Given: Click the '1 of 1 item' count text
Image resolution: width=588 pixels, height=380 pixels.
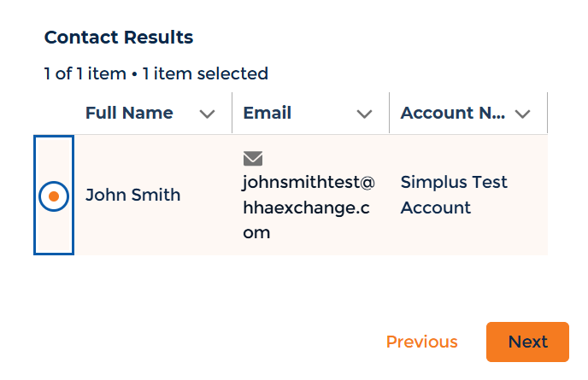Looking at the screenshot, I should click(x=85, y=73).
